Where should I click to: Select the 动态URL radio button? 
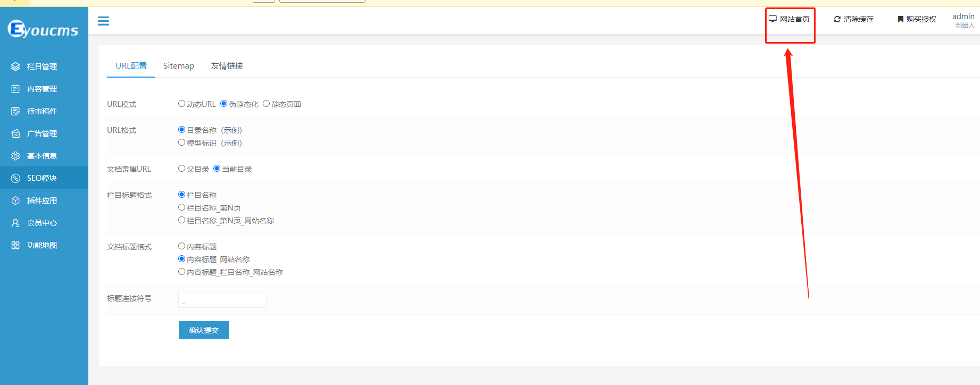click(x=182, y=104)
